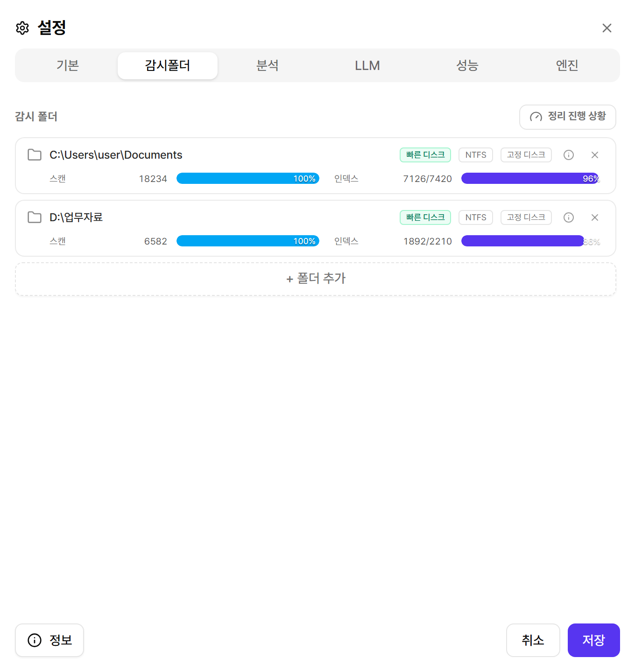This screenshot has width=635, height=672.
Task: Switch to the 기본 tab
Action: [x=68, y=65]
